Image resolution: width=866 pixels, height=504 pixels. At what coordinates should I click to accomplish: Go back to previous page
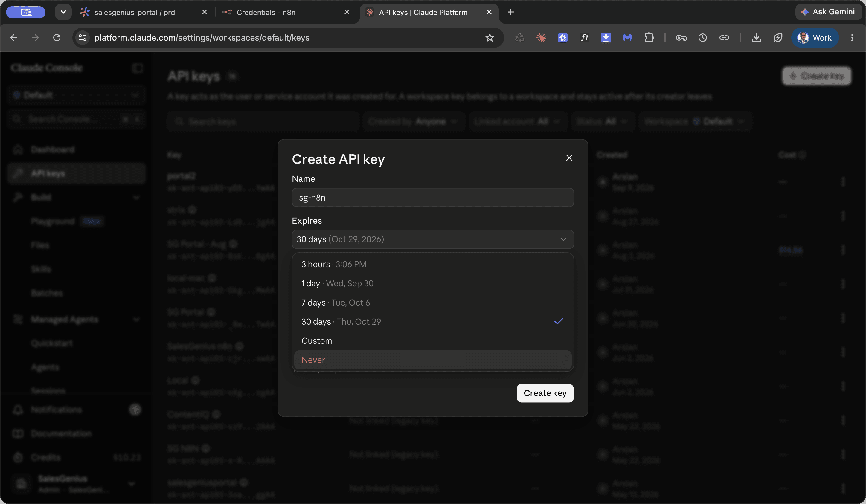coord(14,37)
